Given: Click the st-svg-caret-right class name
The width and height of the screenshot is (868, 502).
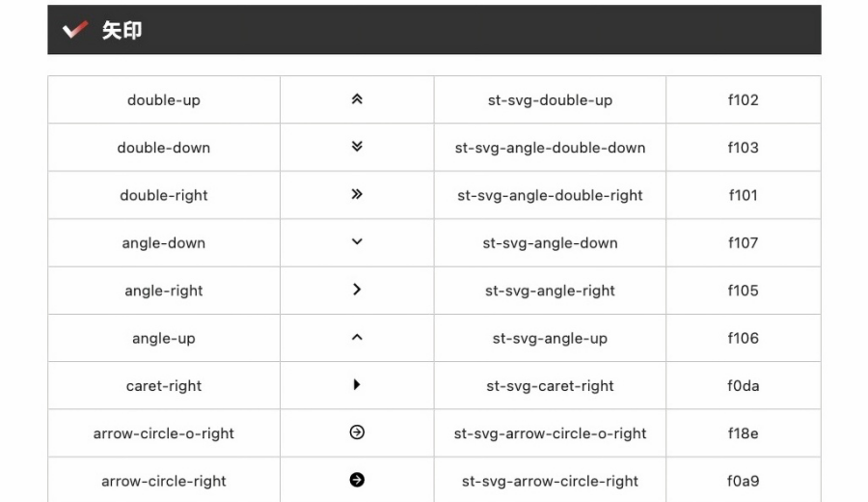Looking at the screenshot, I should (551, 386).
